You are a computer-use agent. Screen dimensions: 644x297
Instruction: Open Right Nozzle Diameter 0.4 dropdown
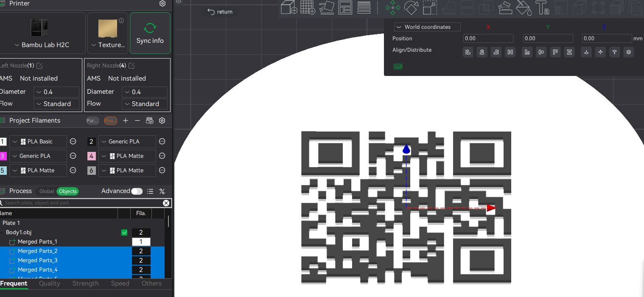[x=145, y=92]
